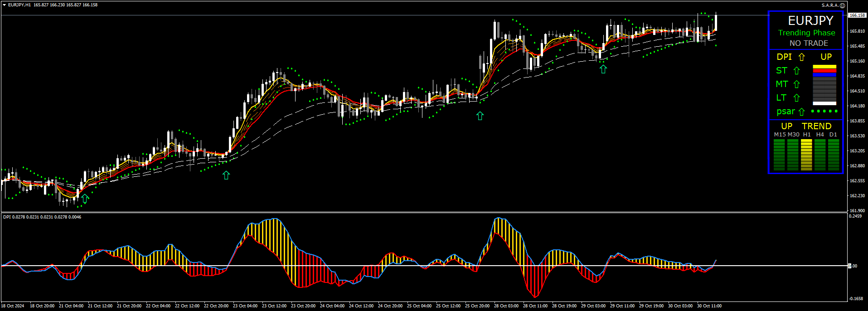This screenshot has height=311, width=868.
Task: Click the green MT up arrow
Action: pos(796,84)
